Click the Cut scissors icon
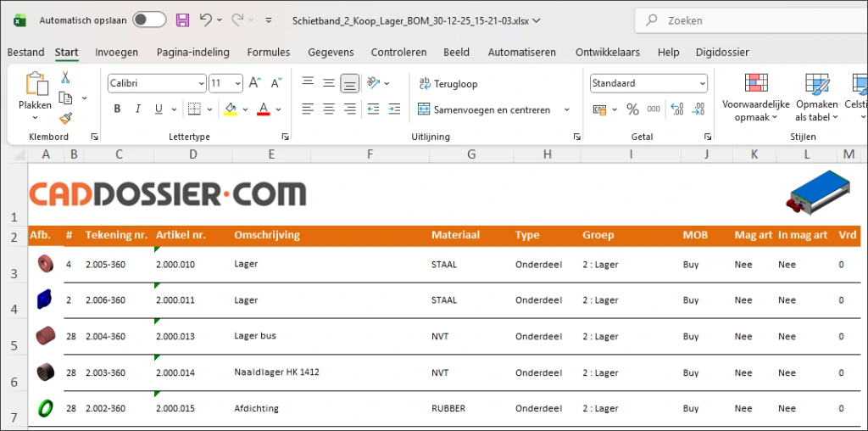The image size is (868, 431). 65,78
